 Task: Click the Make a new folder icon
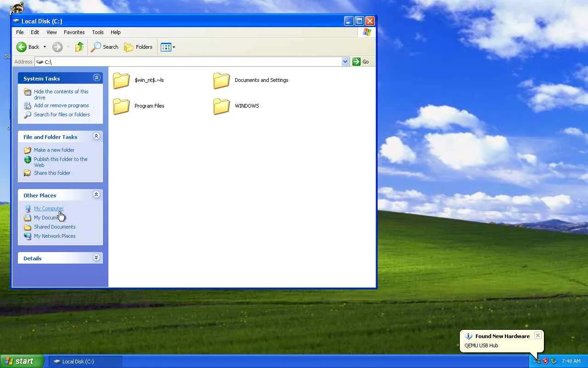28,150
